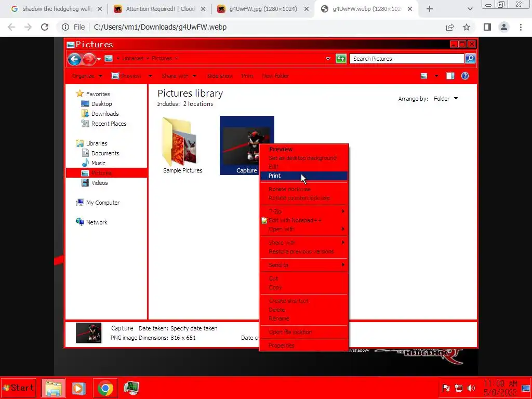
Task: Open File Explorer from the taskbar
Action: point(54,388)
